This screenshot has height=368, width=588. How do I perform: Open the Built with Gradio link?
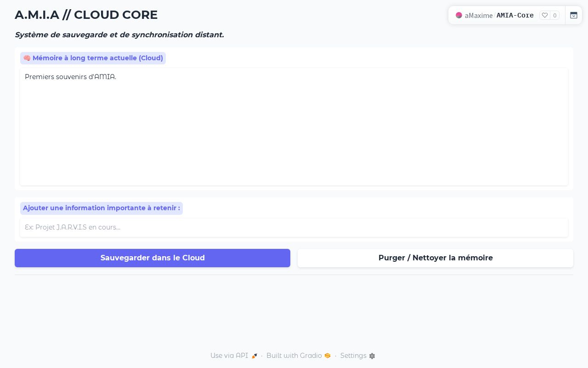[299, 356]
